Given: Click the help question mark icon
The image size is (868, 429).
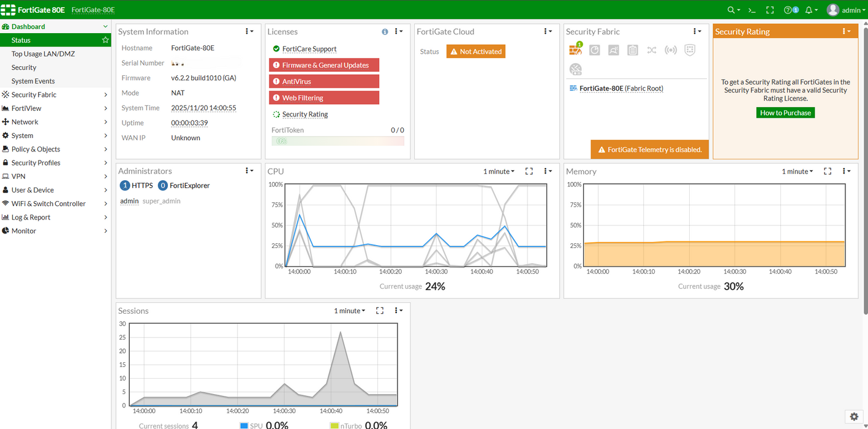Looking at the screenshot, I should 788,10.
